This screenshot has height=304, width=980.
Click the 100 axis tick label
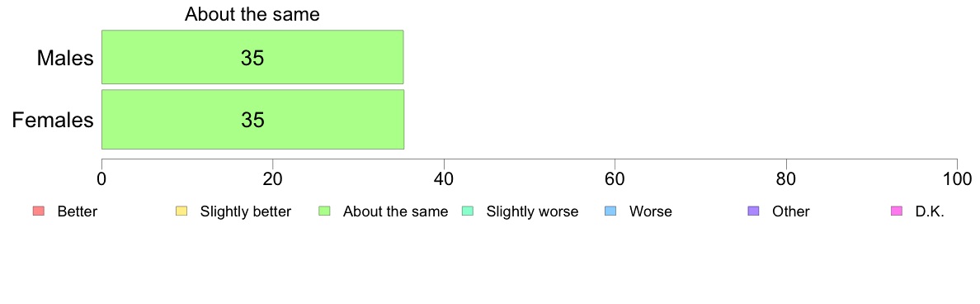click(x=956, y=178)
